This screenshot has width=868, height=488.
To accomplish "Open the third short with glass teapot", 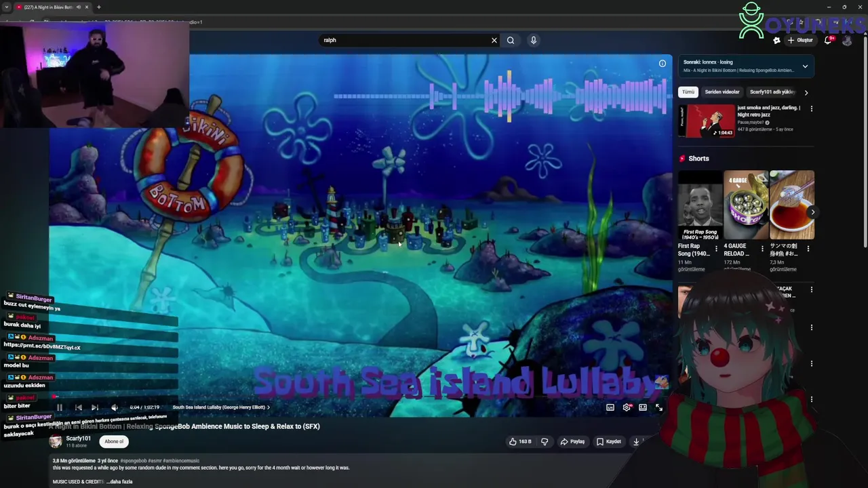I will [x=792, y=205].
